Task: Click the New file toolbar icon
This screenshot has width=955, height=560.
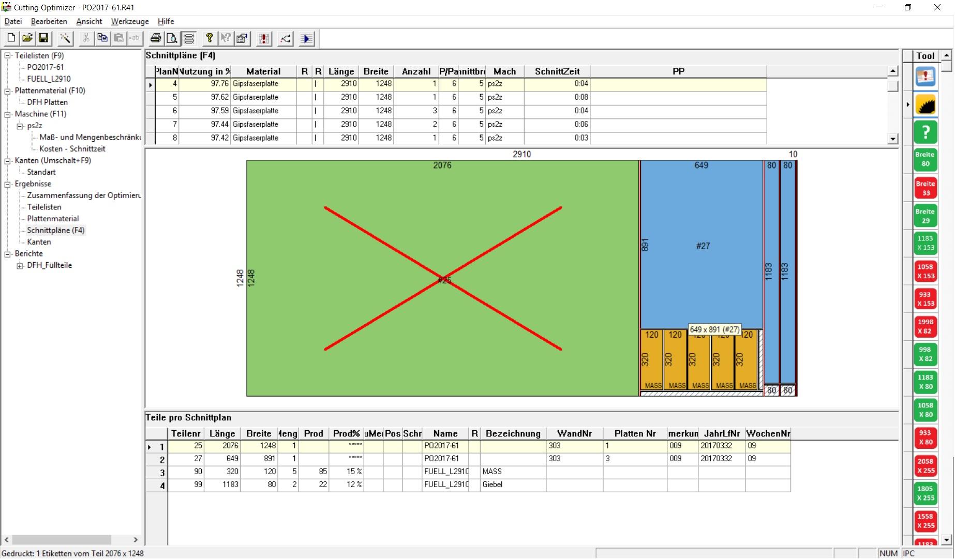Action: tap(11, 38)
